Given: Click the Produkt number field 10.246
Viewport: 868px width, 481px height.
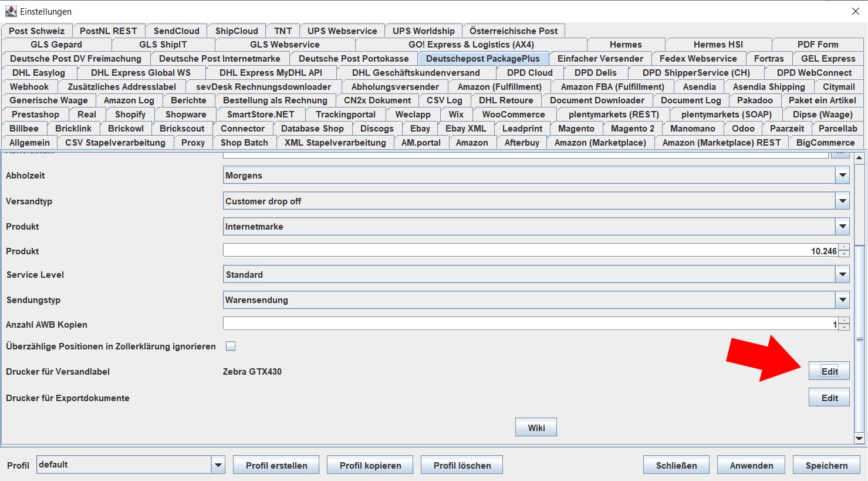Looking at the screenshot, I should tap(531, 251).
